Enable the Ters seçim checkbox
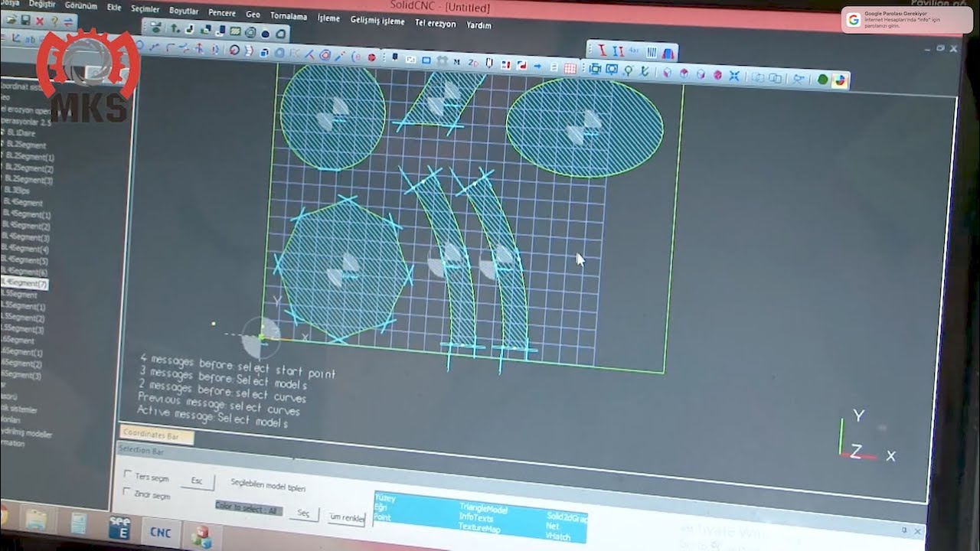 click(x=128, y=474)
